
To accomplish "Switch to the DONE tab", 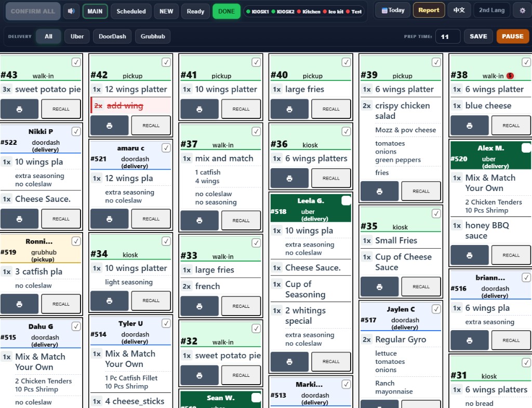I will [227, 11].
